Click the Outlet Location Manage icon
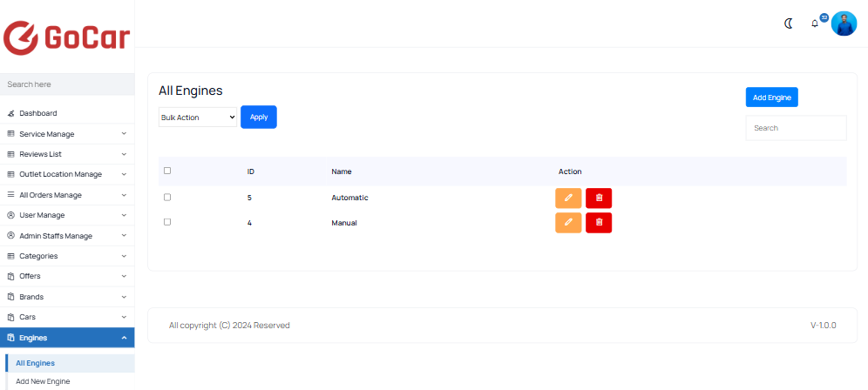Screen dimensions: 868x390 (x=10, y=174)
